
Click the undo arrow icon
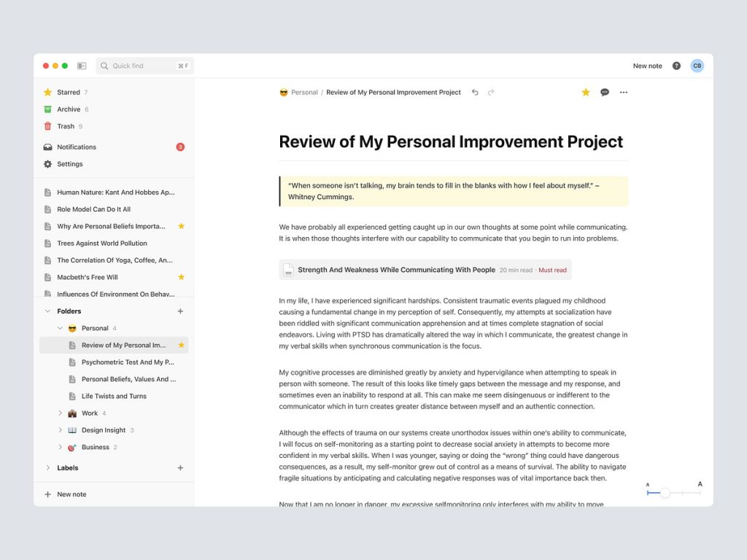[475, 93]
